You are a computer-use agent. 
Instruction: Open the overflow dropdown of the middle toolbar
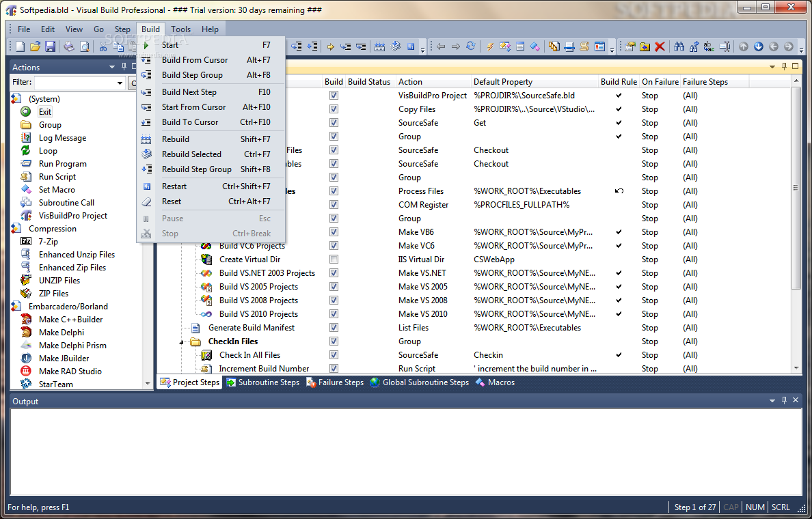click(x=612, y=50)
